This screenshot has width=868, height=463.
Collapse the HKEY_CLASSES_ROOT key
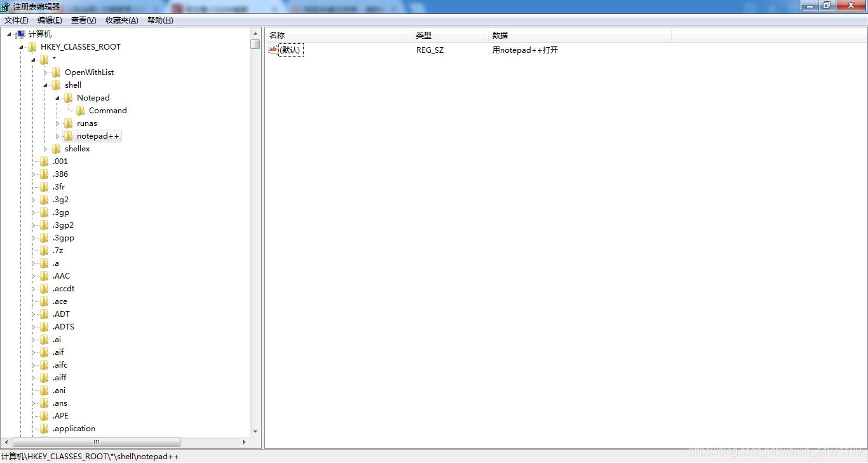22,46
